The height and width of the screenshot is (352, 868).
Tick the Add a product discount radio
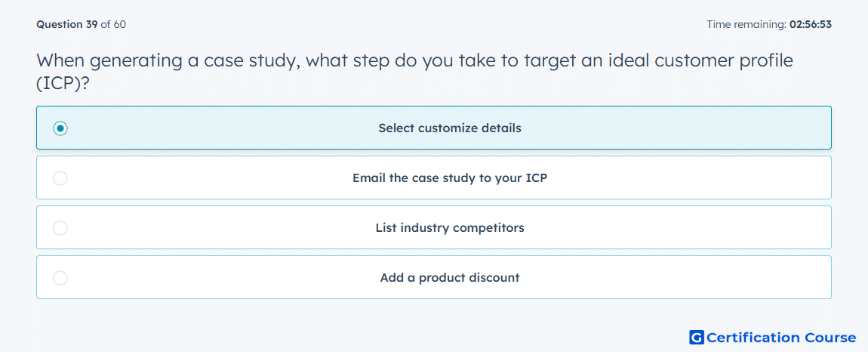60,278
